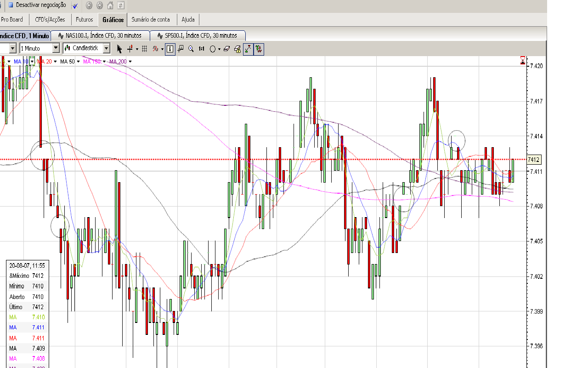Click the 7.420 price axis value
The width and height of the screenshot is (588, 368).
(x=537, y=66)
